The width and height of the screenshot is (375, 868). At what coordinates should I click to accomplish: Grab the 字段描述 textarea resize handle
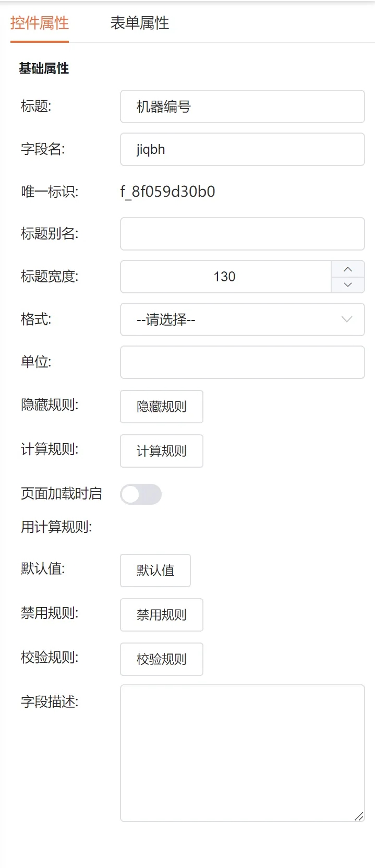(359, 816)
